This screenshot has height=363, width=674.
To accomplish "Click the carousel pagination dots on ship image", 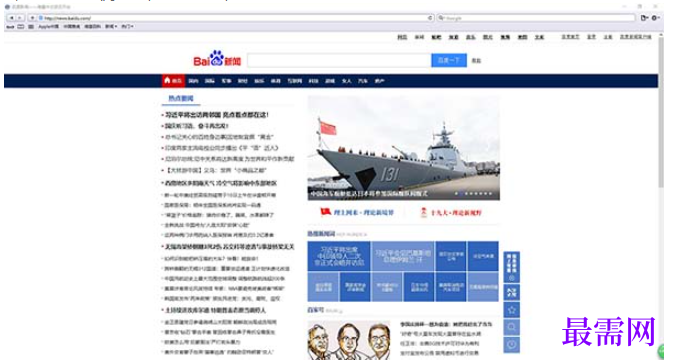I will [x=473, y=194].
